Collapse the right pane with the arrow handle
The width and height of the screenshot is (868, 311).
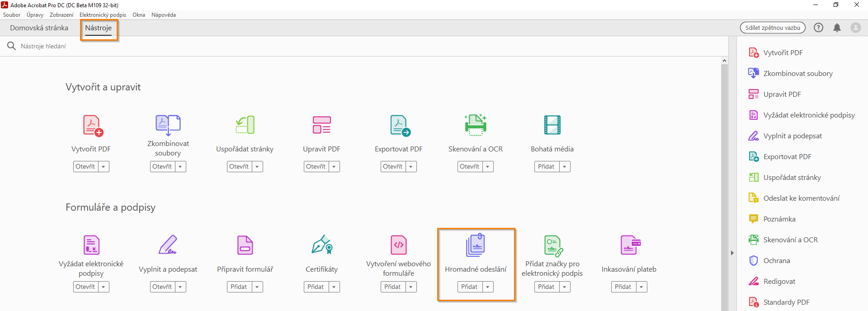tap(732, 253)
